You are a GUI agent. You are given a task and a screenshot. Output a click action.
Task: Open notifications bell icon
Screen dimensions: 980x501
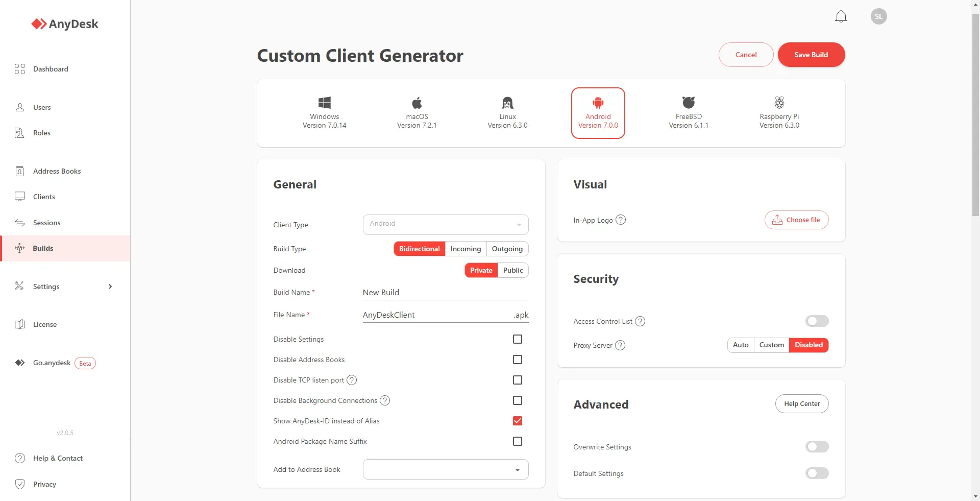841,17
